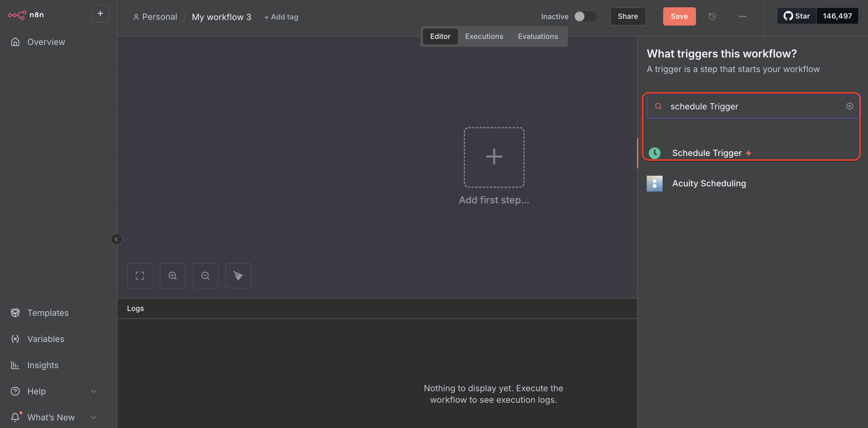Click the Save button

(x=679, y=16)
